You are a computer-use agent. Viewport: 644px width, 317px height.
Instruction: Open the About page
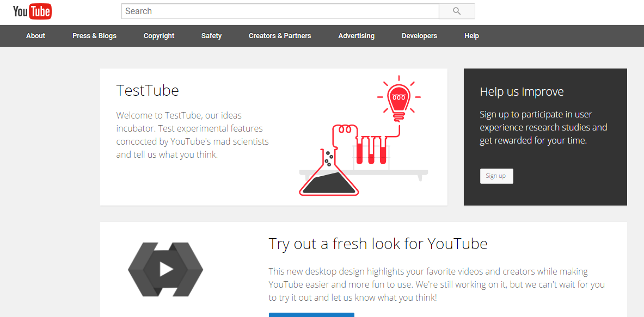click(x=36, y=36)
